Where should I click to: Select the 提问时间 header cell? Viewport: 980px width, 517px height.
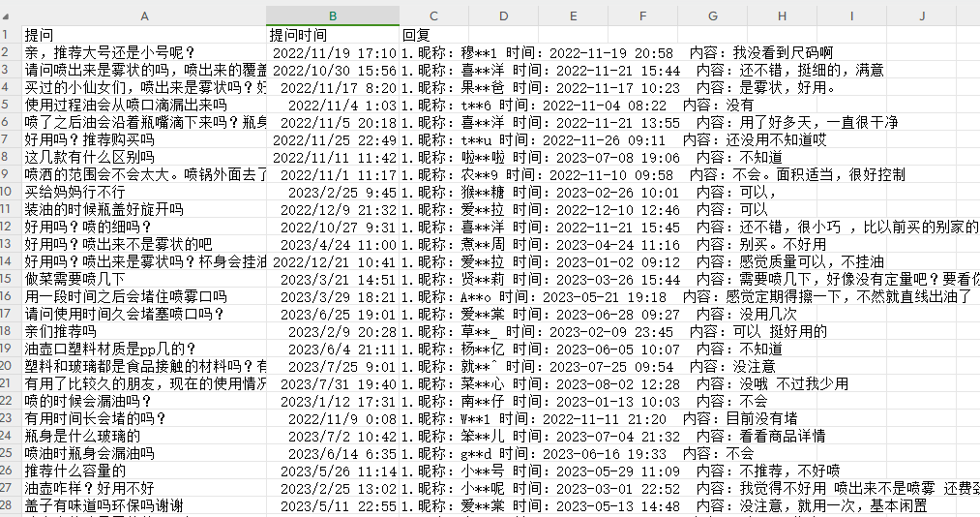333,35
